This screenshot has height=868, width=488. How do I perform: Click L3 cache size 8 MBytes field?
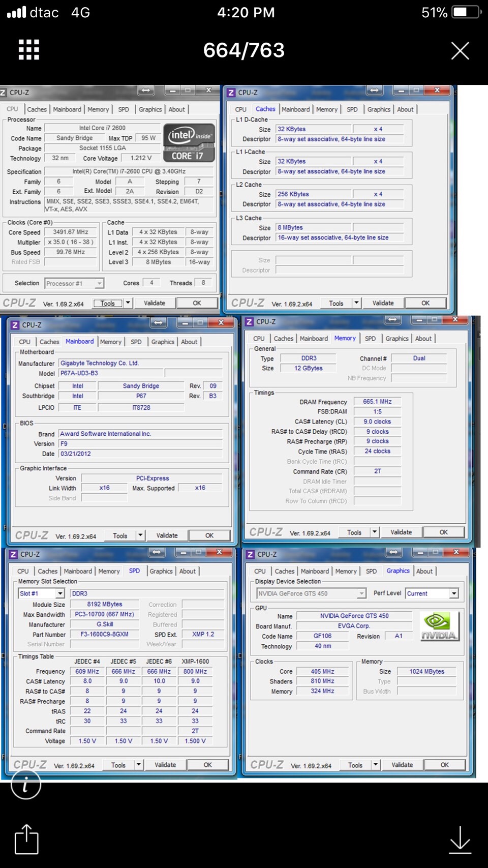pos(314,228)
